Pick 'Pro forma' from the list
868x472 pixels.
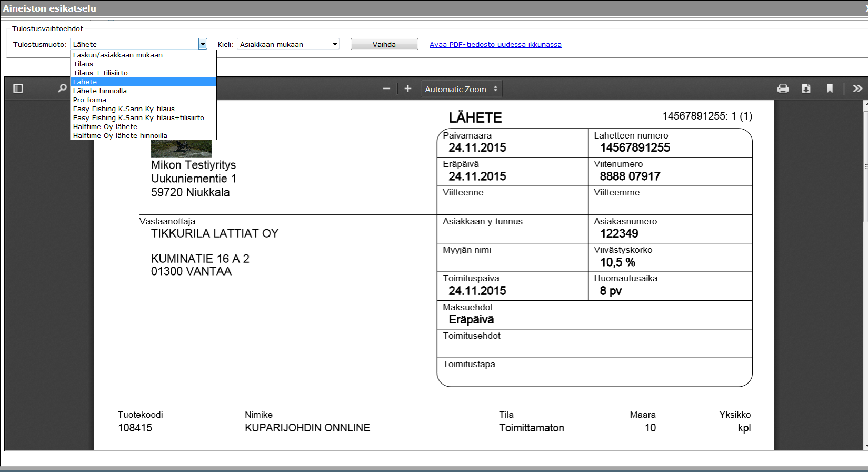point(89,100)
